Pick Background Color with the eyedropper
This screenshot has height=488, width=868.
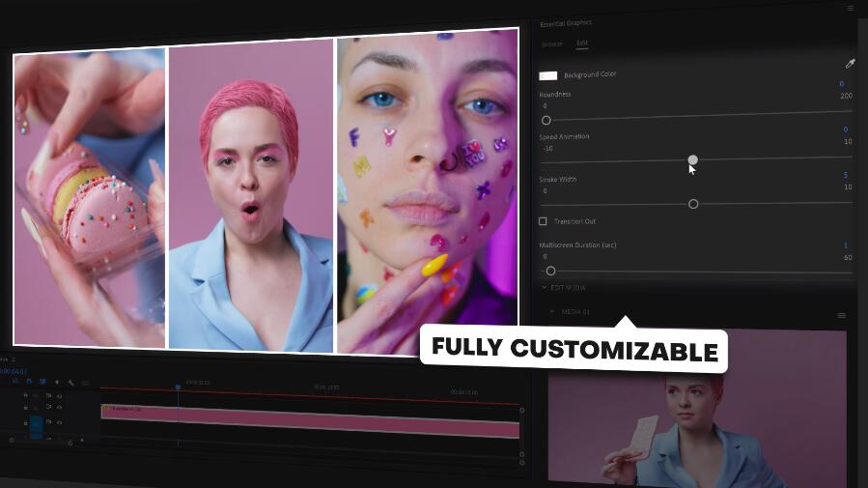[x=850, y=64]
